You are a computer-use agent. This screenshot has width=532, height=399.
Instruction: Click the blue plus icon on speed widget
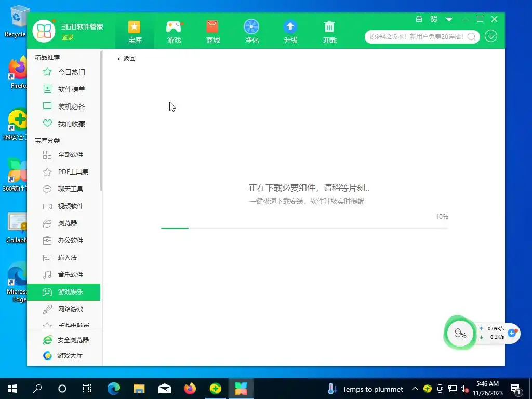[512, 333]
